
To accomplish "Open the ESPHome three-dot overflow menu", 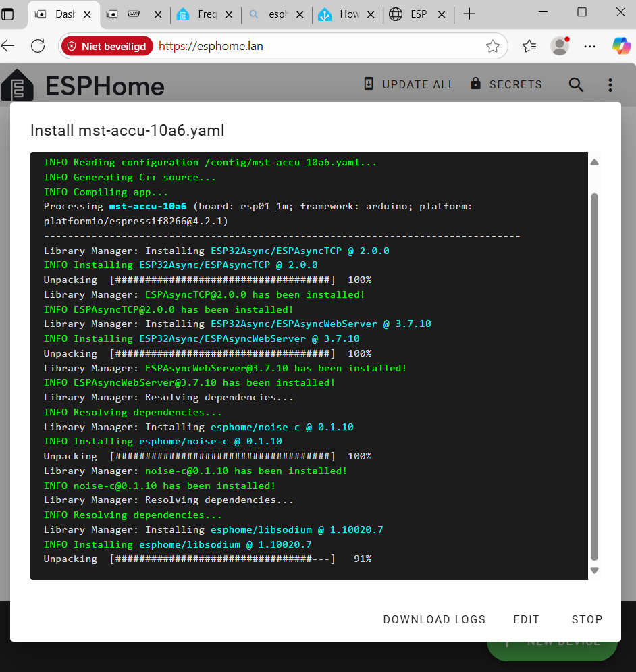I will 610,85.
